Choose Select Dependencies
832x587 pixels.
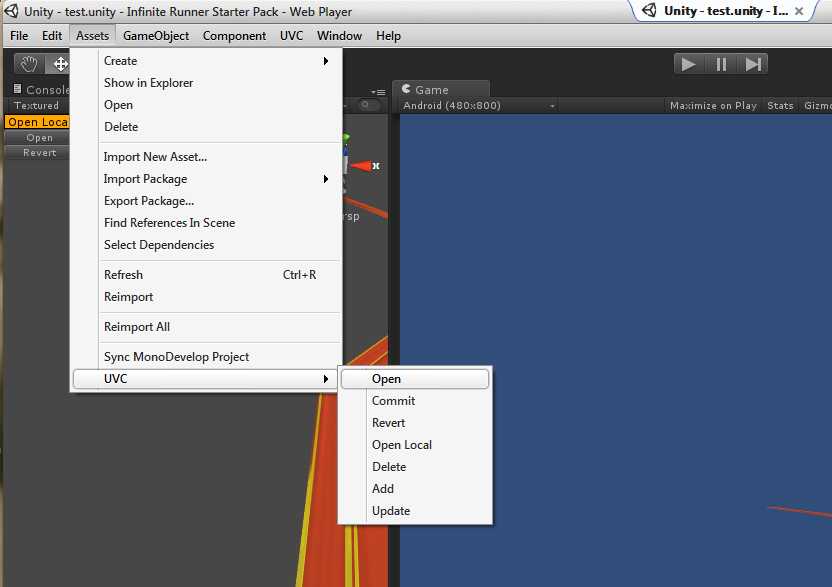pyautogui.click(x=206, y=245)
